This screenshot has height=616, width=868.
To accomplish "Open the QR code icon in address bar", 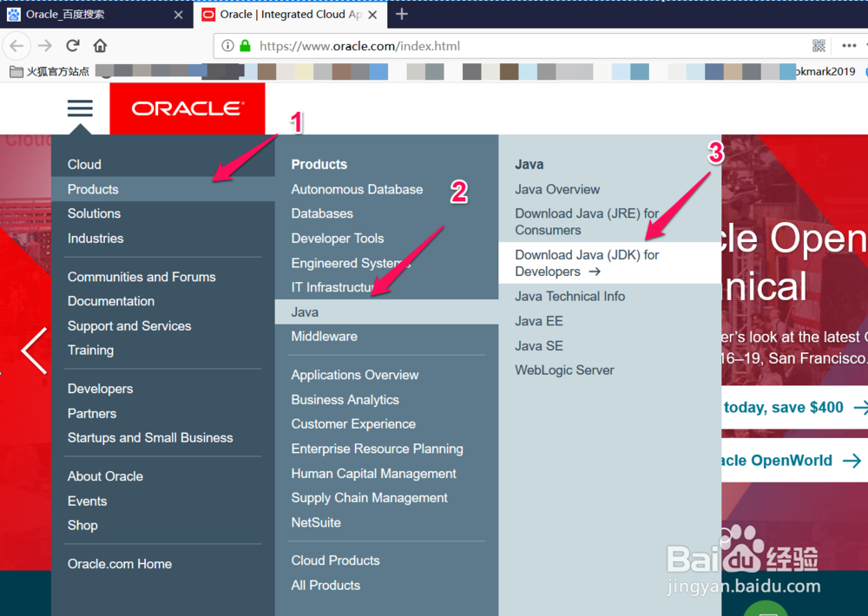I will coord(819,45).
